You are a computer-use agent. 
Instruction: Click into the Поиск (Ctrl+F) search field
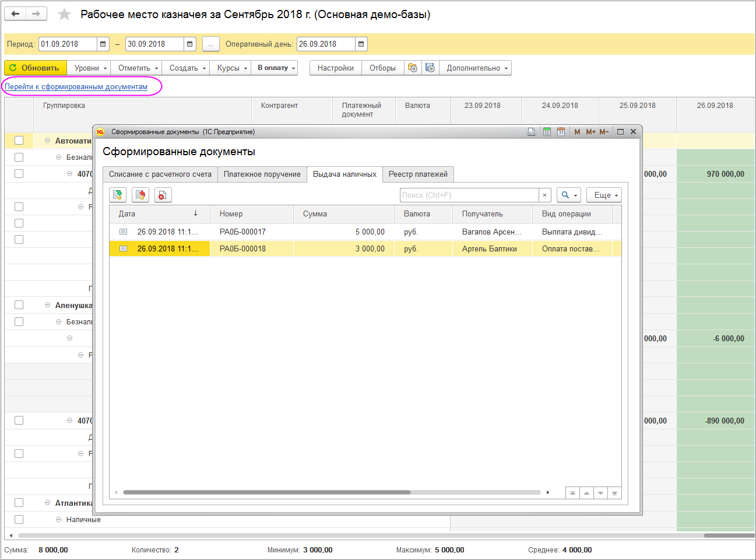pos(469,195)
